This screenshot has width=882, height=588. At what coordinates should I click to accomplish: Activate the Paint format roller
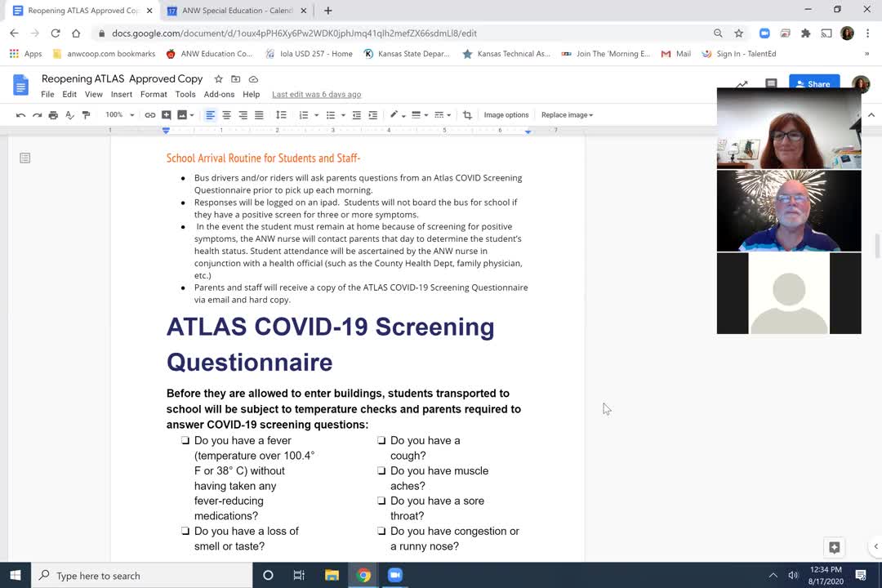[86, 115]
